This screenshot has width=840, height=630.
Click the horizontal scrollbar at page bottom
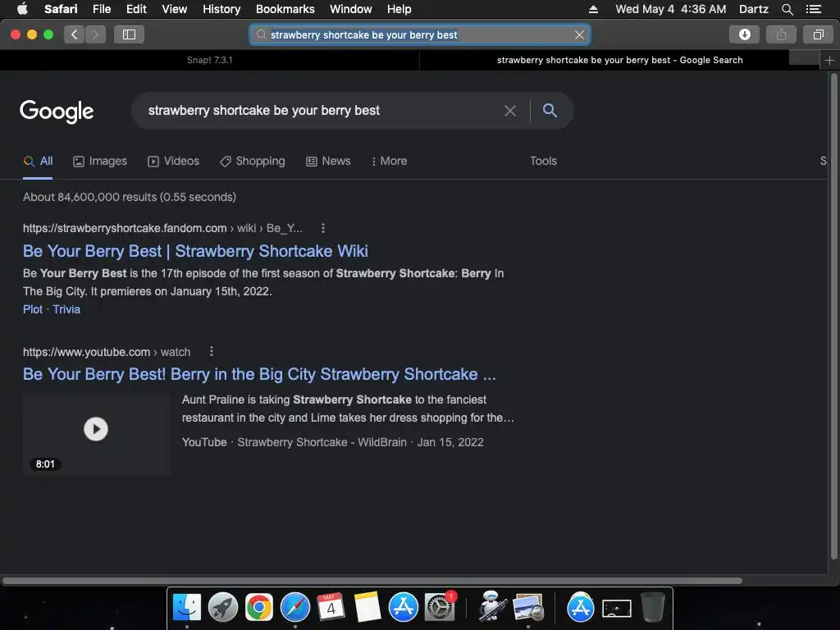click(372, 581)
